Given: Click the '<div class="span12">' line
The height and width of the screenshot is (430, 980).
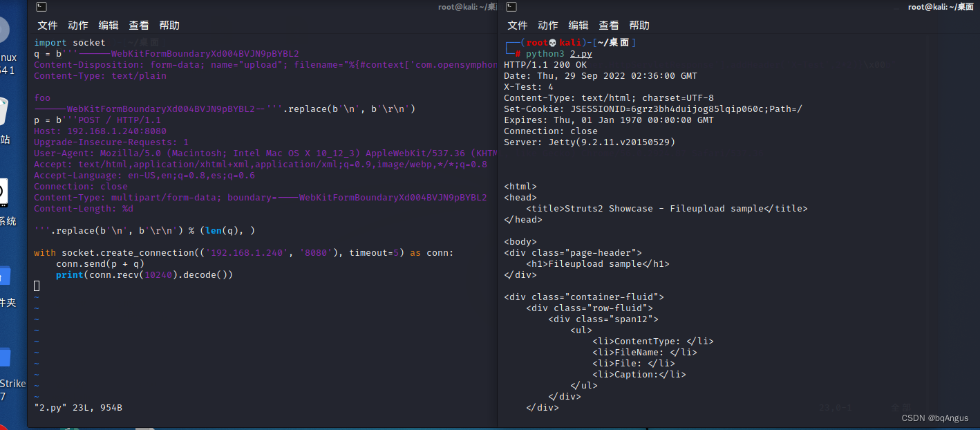Looking at the screenshot, I should (x=603, y=319).
